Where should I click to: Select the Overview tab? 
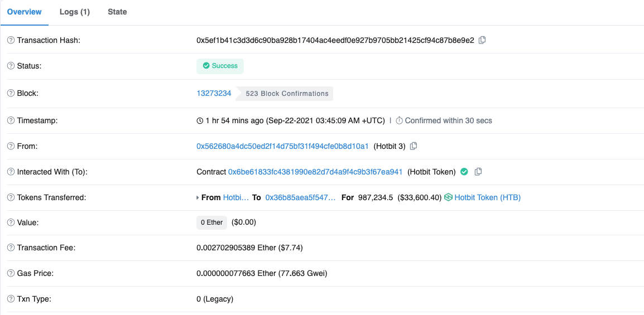(25, 12)
